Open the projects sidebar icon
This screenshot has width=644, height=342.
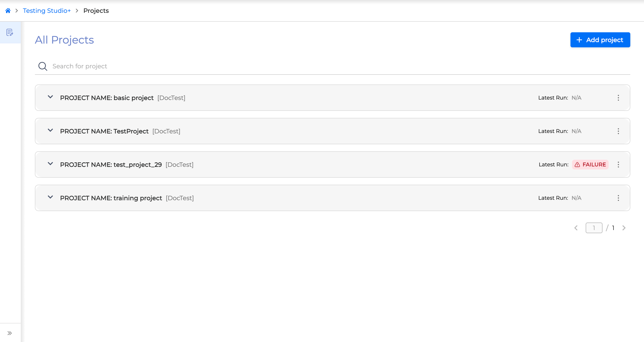pyautogui.click(x=10, y=33)
